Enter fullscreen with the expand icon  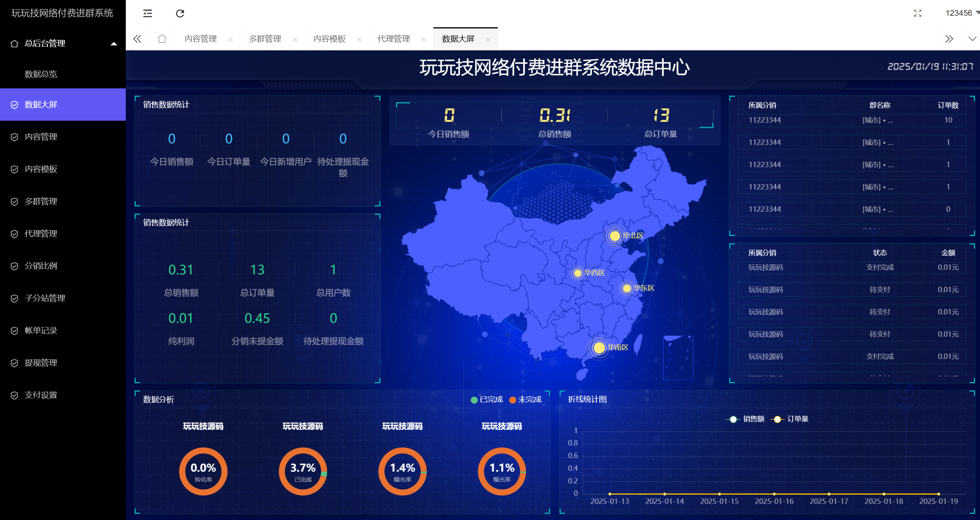point(917,13)
